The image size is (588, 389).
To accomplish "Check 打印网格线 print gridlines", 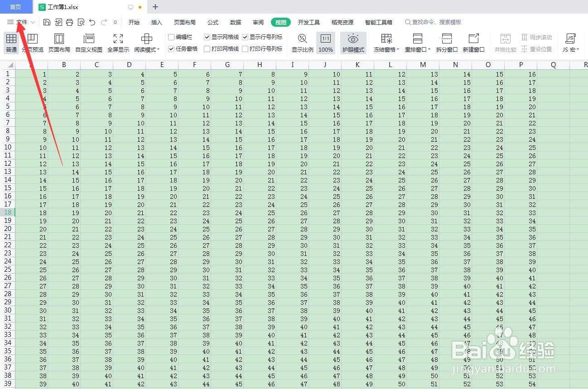I will coord(207,49).
